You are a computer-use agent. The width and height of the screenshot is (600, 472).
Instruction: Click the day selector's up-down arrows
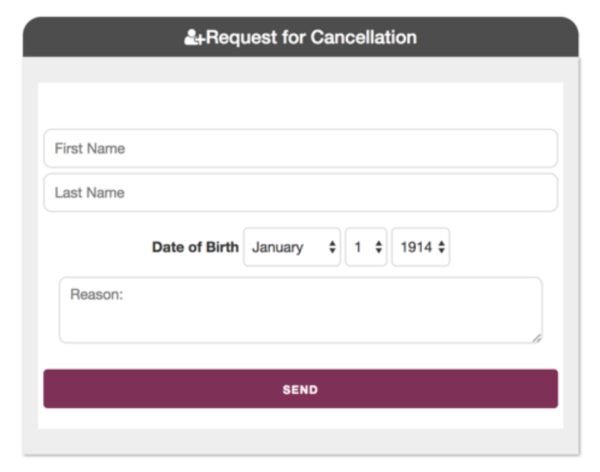click(378, 247)
